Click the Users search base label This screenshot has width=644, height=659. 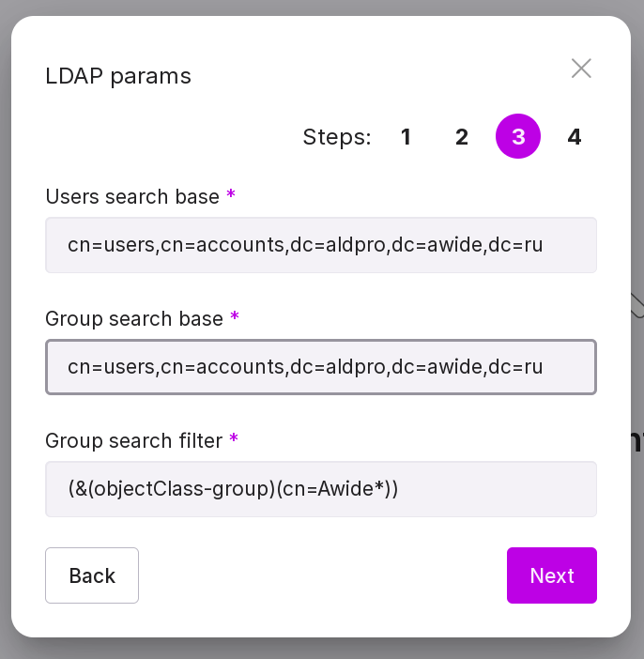pos(132,197)
